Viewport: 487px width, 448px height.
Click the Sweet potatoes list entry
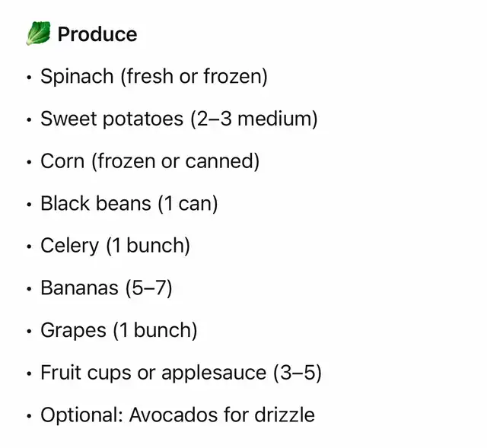[x=179, y=119]
